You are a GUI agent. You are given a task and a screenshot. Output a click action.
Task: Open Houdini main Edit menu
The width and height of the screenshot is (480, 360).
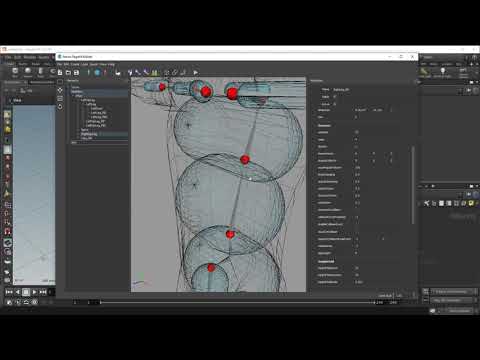coord(17,57)
